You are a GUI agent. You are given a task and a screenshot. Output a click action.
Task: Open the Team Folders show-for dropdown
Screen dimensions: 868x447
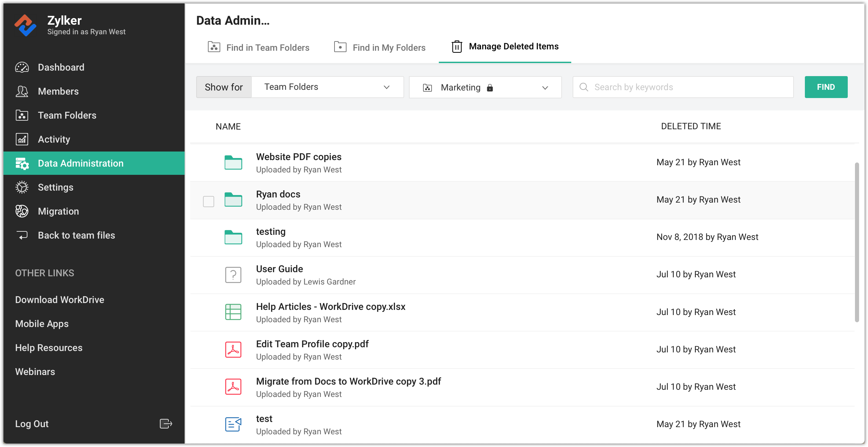(327, 87)
